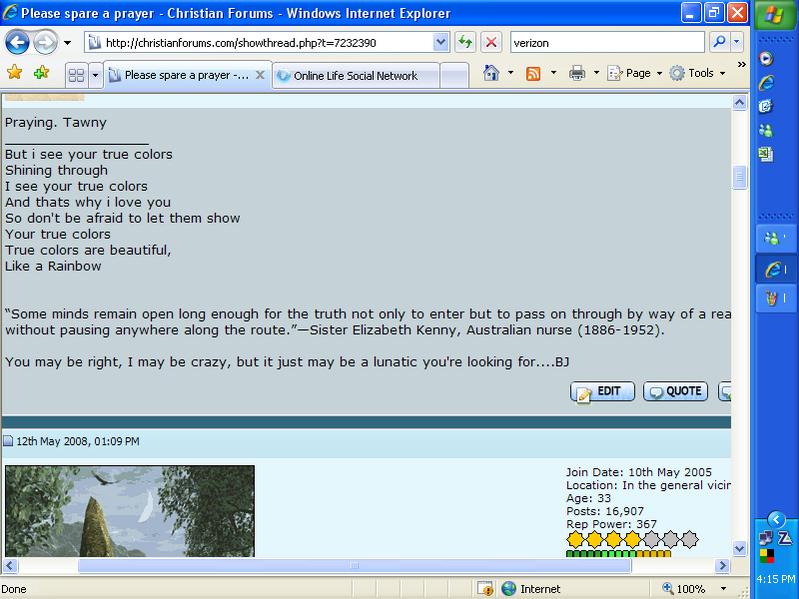Open the Tools menu
This screenshot has height=599, width=799.
(x=698, y=73)
